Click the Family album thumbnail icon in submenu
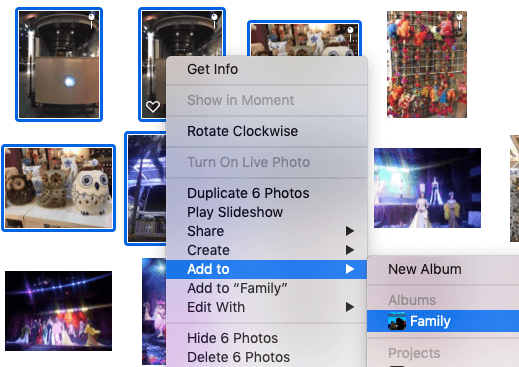 pyautogui.click(x=397, y=321)
